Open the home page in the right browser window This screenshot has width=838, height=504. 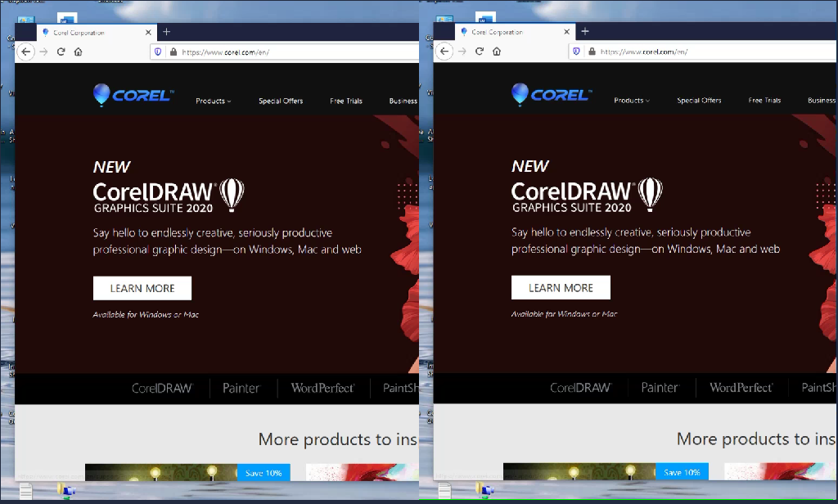[497, 52]
